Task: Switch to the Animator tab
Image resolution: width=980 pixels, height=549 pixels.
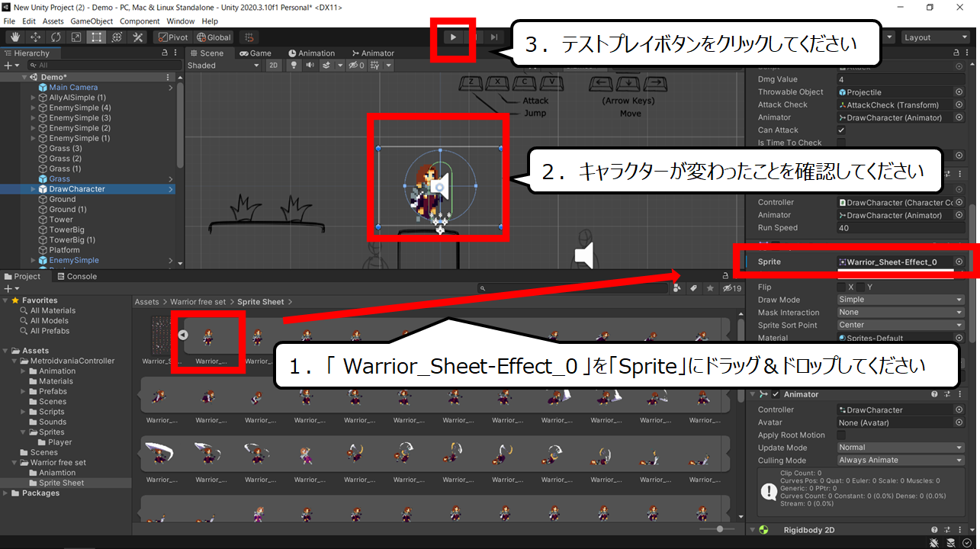Action: click(x=373, y=53)
